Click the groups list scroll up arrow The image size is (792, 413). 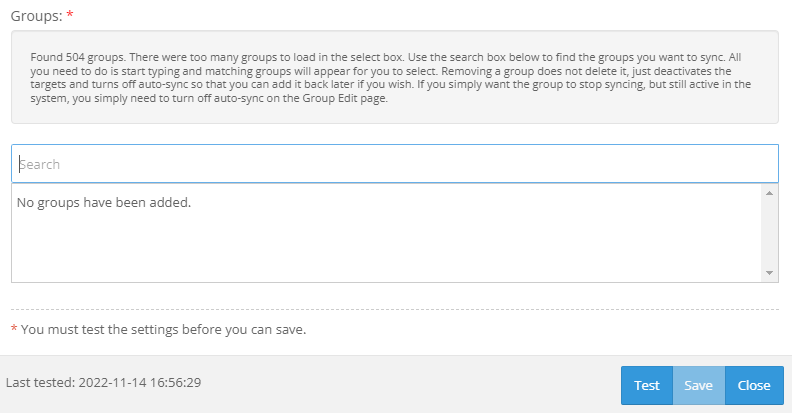coord(770,192)
